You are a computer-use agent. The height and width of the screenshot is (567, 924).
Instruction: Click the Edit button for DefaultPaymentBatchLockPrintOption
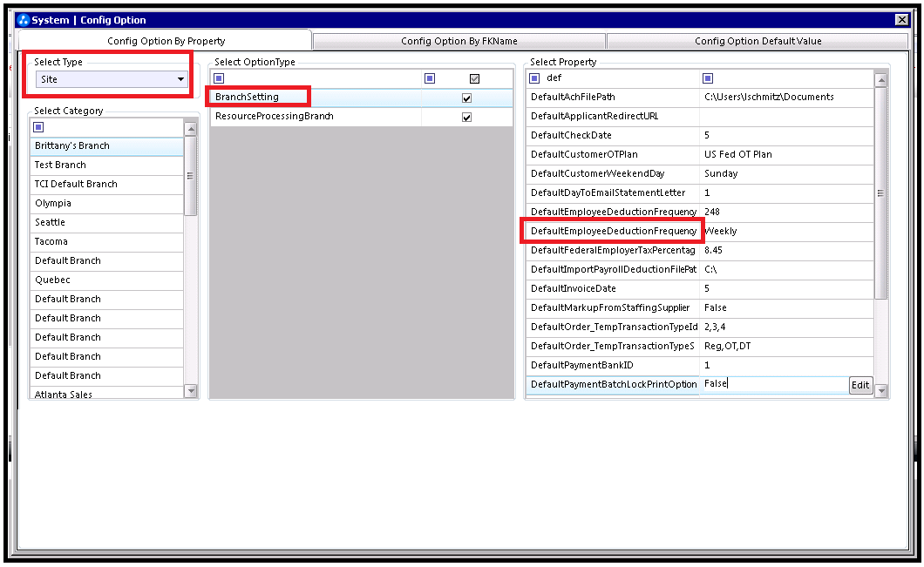(860, 385)
